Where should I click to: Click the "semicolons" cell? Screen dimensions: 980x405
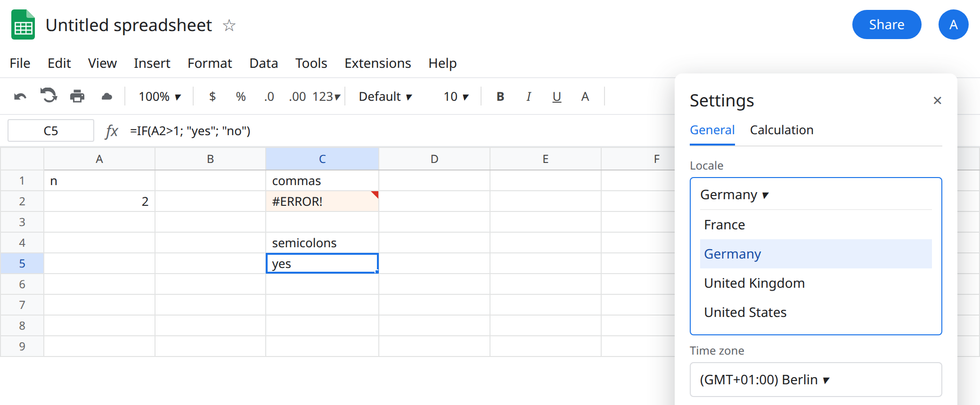[322, 243]
